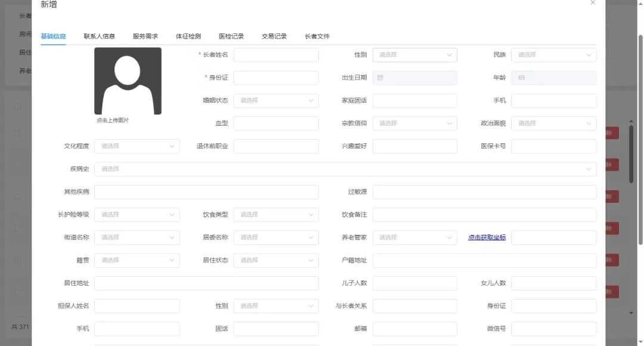Expand the 居住状态 dropdown

point(275,260)
